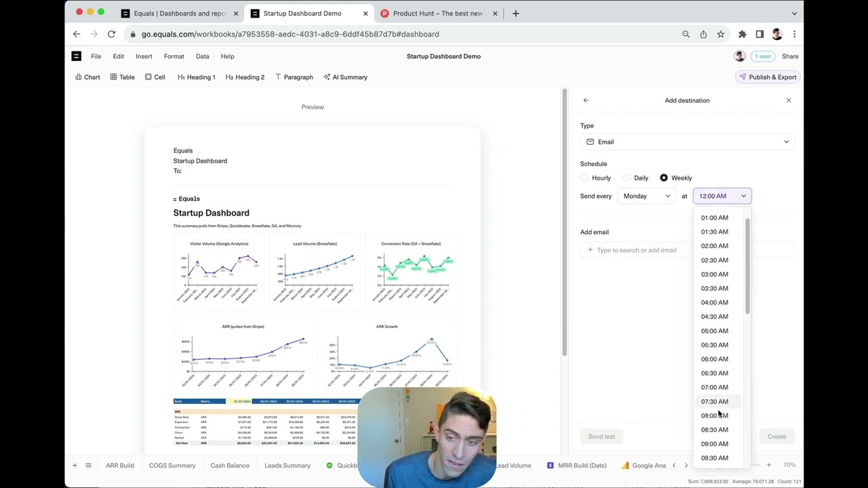This screenshot has height=488, width=868.
Task: Insert Heading 1 from the toolbar
Action: [x=197, y=77]
